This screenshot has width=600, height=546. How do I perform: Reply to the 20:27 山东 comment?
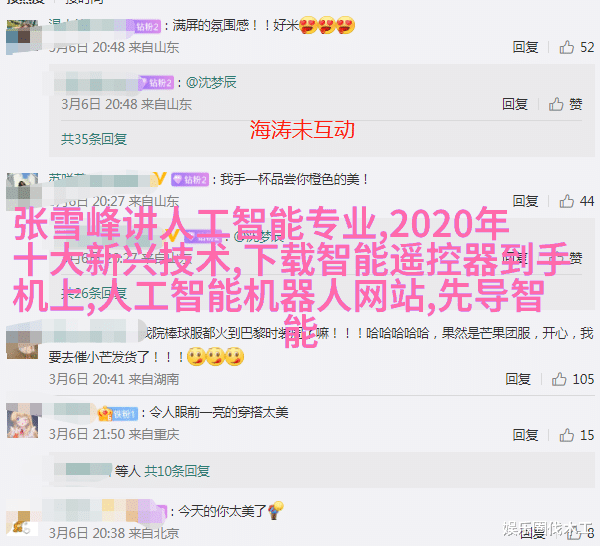tap(525, 201)
